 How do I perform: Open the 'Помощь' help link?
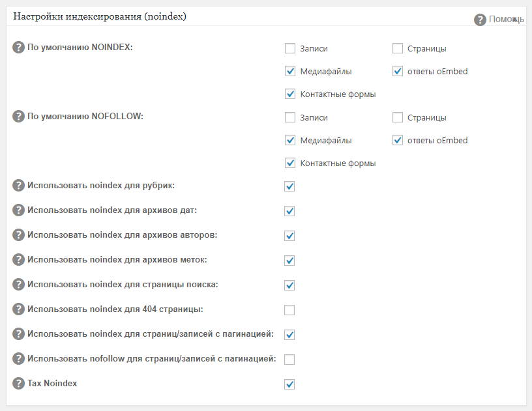(499, 20)
